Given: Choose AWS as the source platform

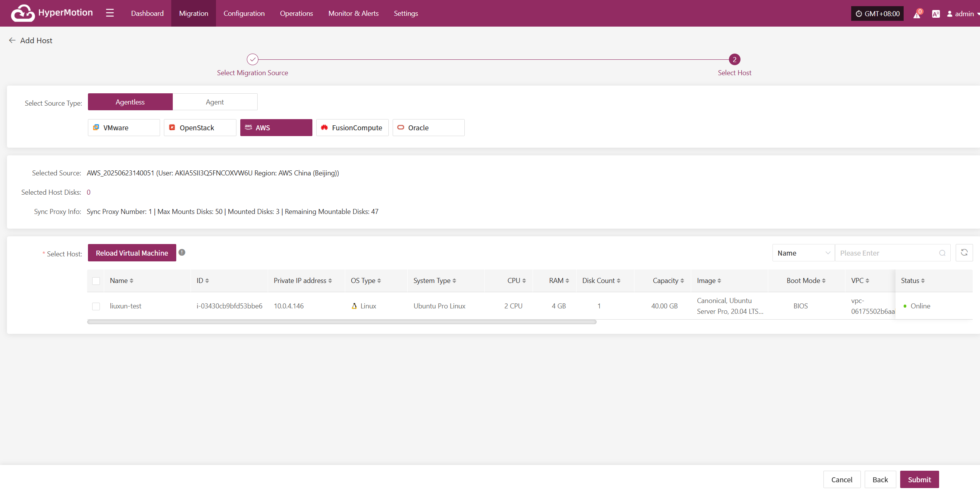Looking at the screenshot, I should [276, 128].
